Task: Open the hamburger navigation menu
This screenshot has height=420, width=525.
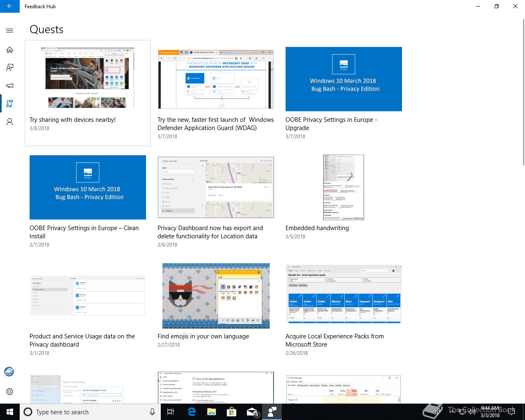Action: tap(10, 30)
